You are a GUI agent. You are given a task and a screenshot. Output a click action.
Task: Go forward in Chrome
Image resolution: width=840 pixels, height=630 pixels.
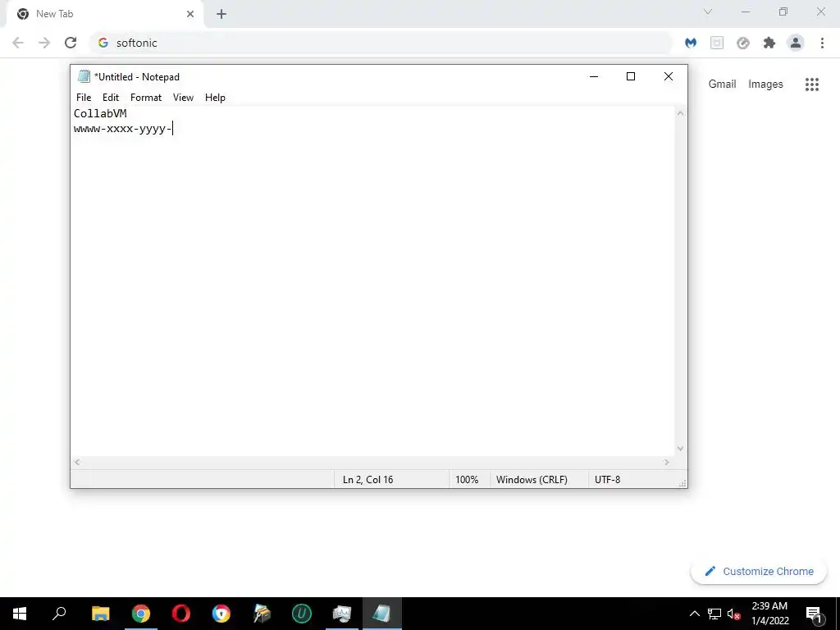[x=44, y=43]
